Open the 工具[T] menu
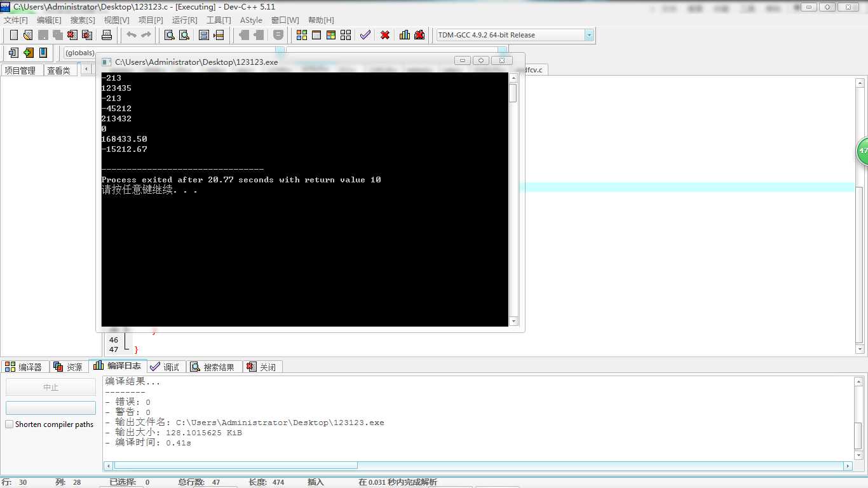 pyautogui.click(x=219, y=20)
